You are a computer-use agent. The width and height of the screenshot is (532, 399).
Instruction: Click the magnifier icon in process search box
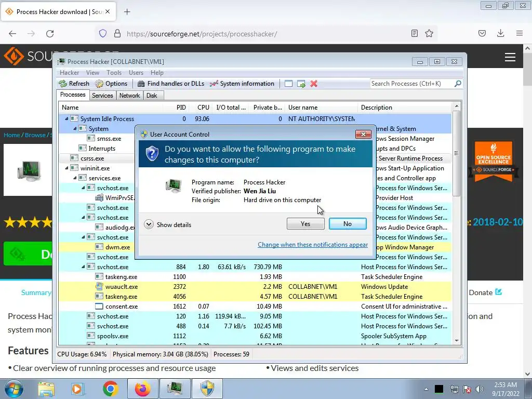coord(458,83)
